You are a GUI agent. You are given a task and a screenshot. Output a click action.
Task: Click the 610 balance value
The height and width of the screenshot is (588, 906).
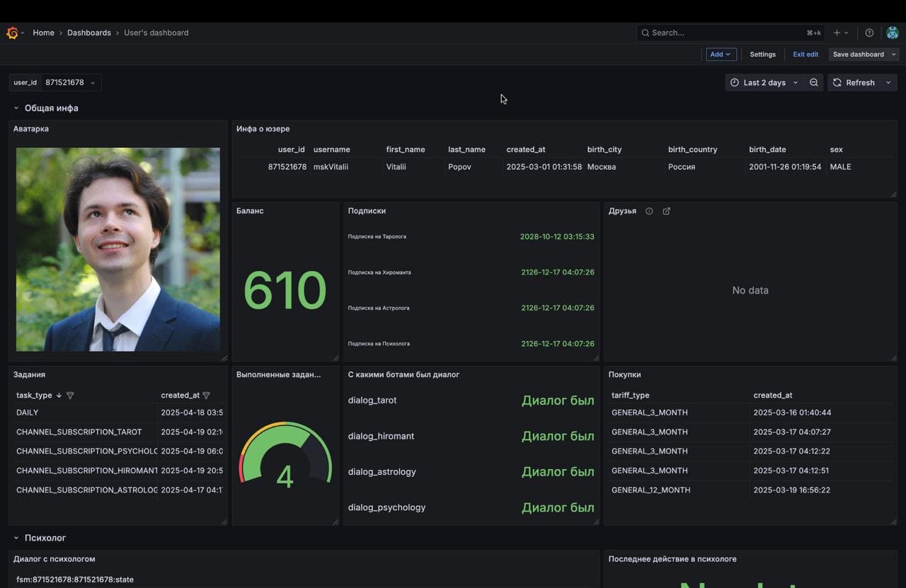coord(285,290)
